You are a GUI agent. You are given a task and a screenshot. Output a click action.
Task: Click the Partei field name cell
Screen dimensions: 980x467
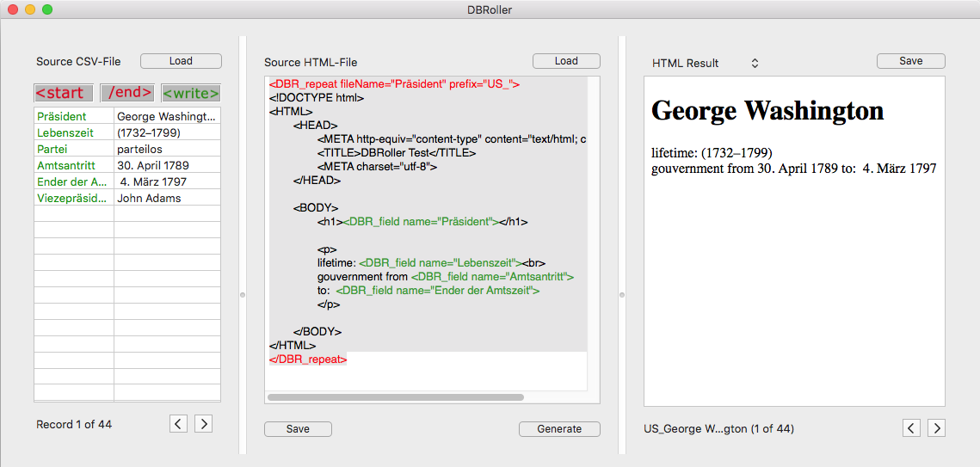tap(73, 149)
